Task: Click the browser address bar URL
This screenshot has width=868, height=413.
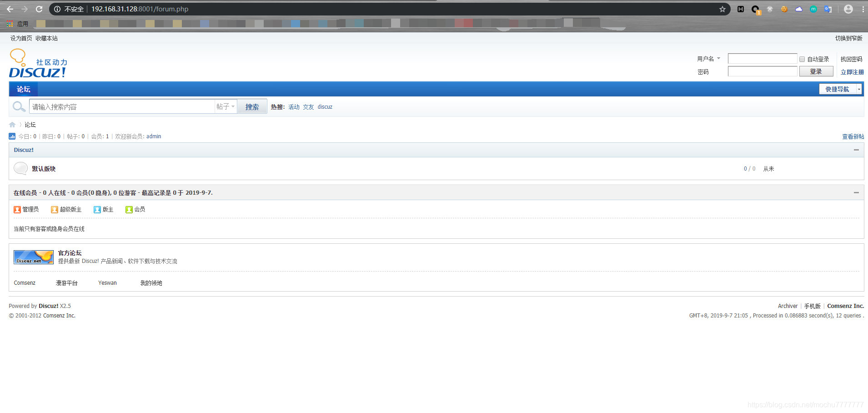Action: click(x=140, y=9)
